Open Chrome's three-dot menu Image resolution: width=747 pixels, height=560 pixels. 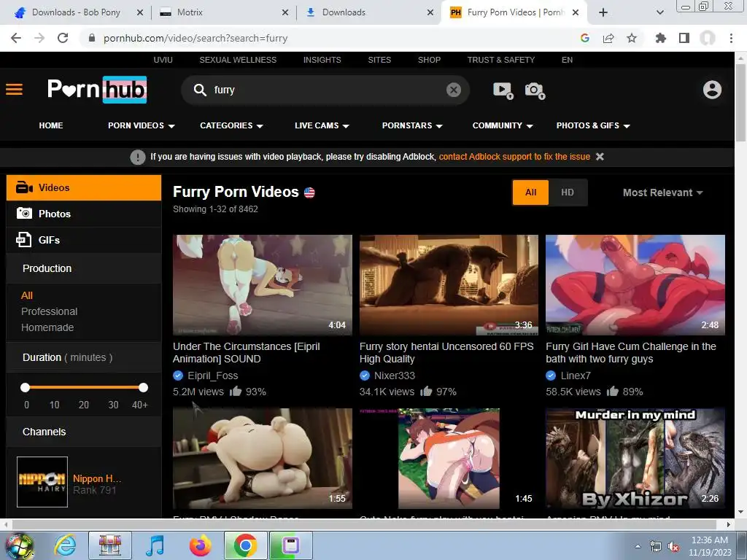tap(731, 38)
